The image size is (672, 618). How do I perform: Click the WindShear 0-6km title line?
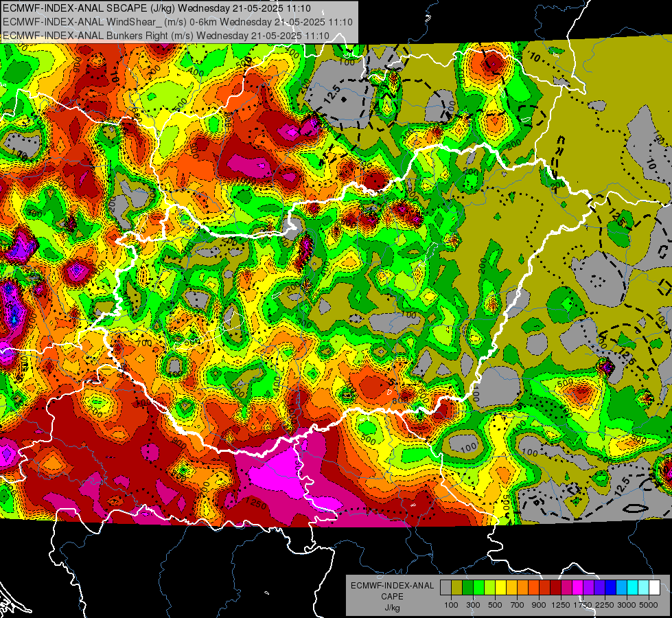pyautogui.click(x=178, y=22)
